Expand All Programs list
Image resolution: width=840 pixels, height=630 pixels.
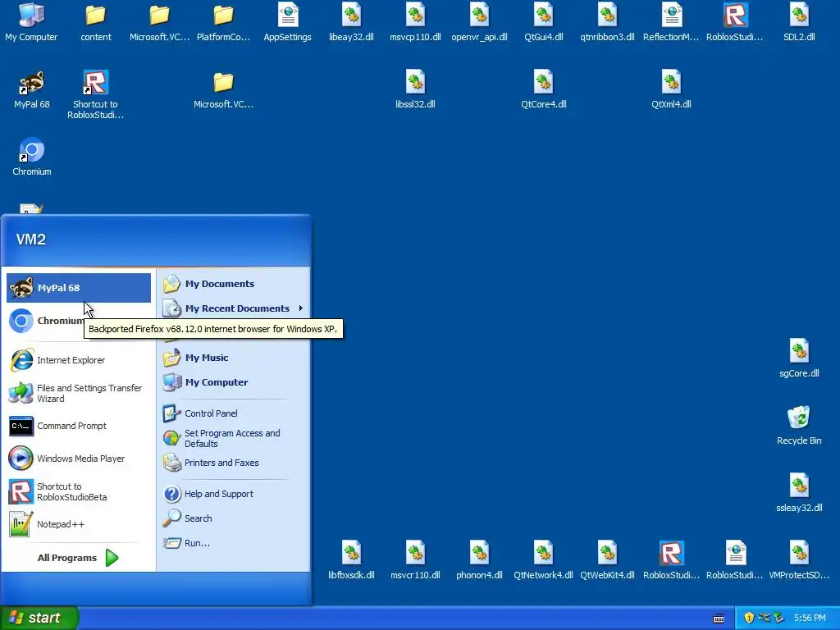pos(79,558)
